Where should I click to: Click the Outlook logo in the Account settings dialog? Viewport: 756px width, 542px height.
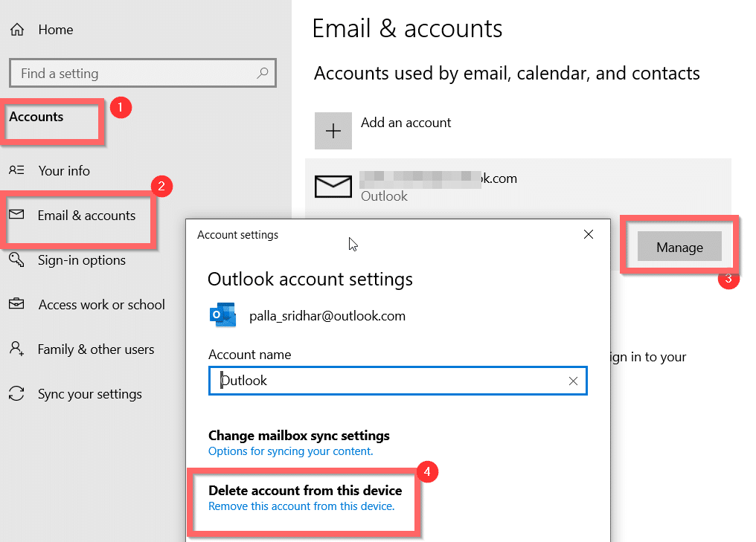222,315
